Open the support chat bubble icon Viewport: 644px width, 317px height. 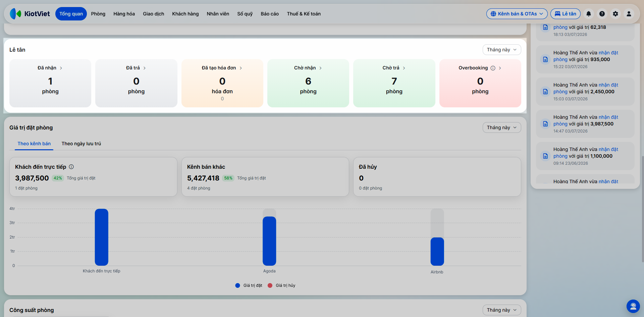(x=633, y=306)
